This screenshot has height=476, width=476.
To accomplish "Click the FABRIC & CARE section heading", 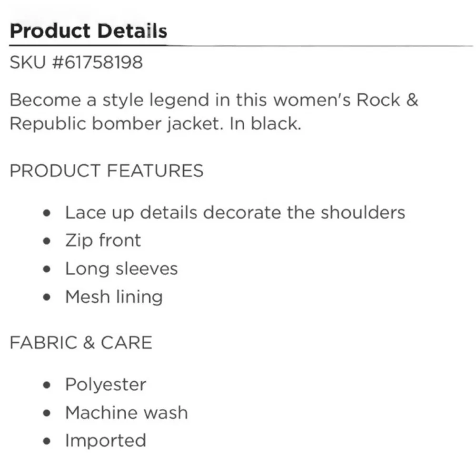I will 81,343.
